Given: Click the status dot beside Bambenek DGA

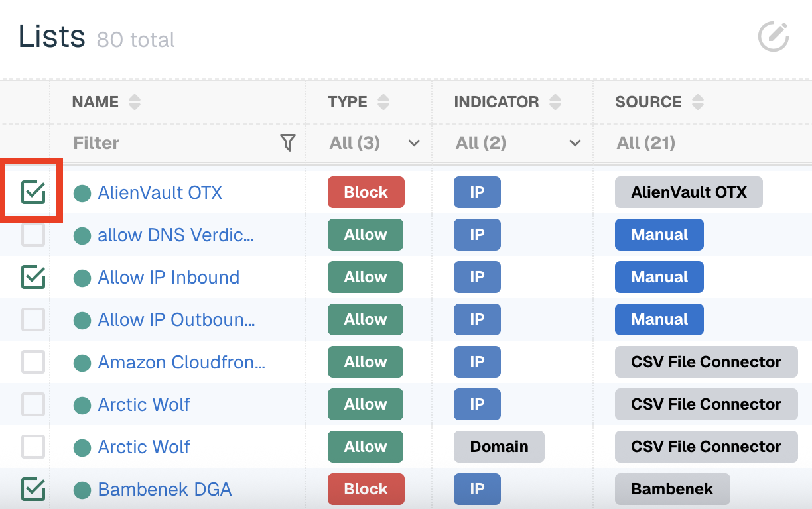Looking at the screenshot, I should click(x=82, y=490).
